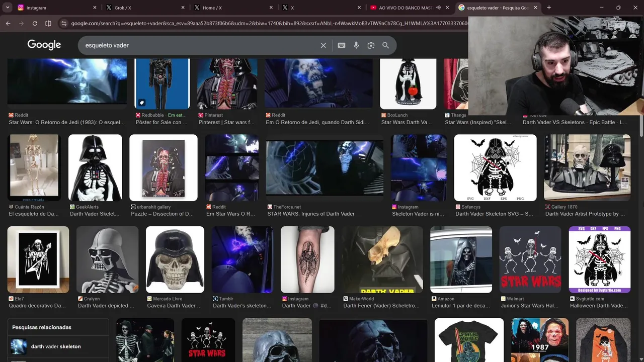Open the browser side panel icon
This screenshot has height=362, width=644.
click(48, 23)
